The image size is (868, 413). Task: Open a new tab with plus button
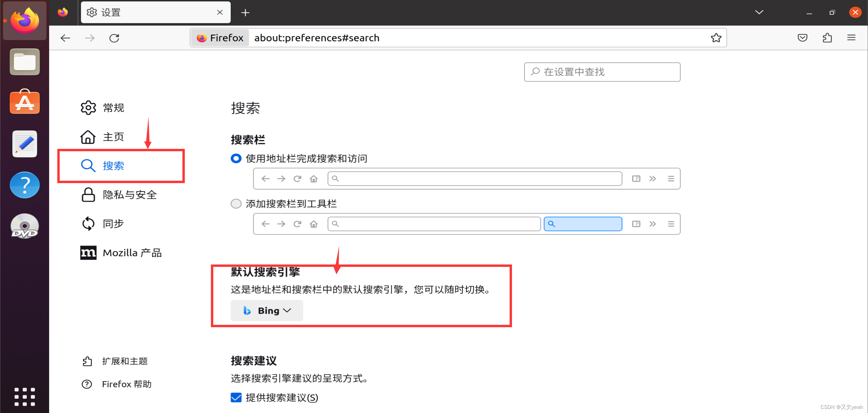(245, 13)
